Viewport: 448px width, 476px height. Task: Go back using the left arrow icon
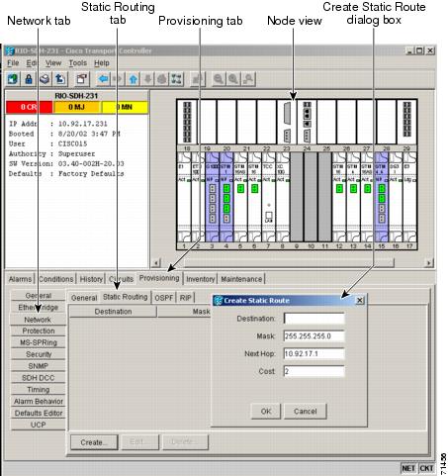coord(103,79)
